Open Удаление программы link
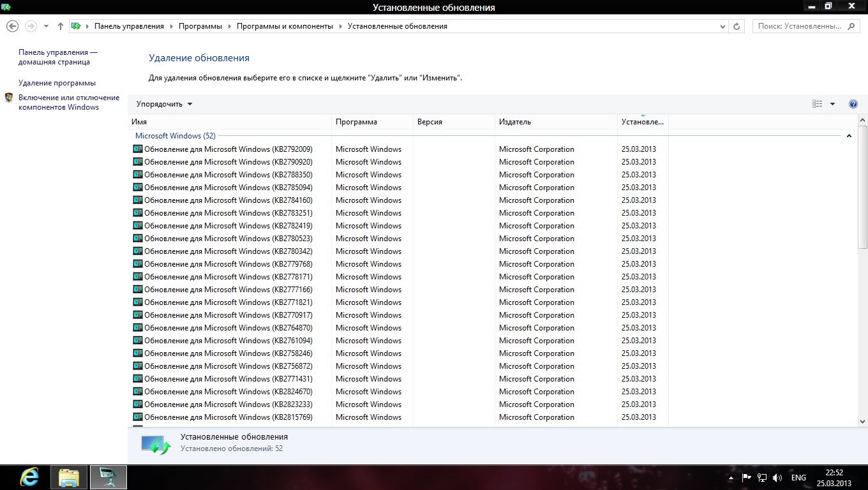Screen dimensions: 868x490 [x=57, y=83]
